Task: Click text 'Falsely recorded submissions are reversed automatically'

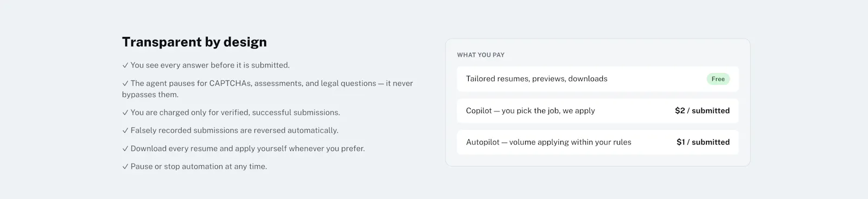Action: click(234, 130)
